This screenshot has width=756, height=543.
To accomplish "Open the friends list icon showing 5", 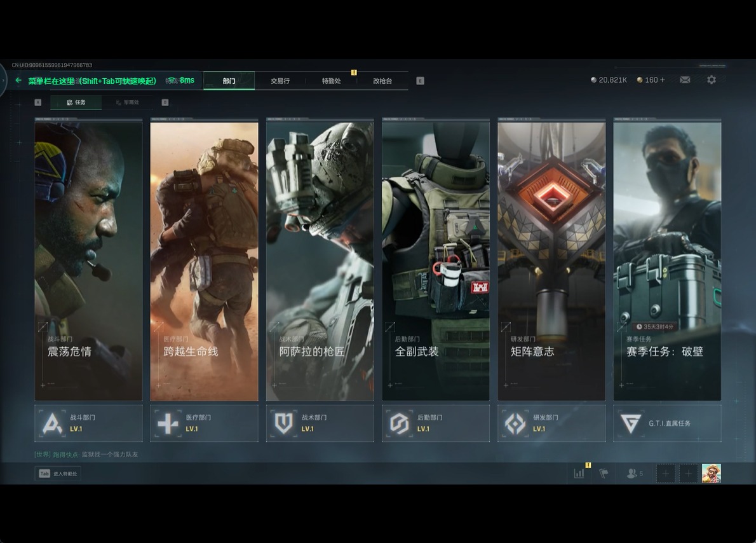I will [x=634, y=474].
